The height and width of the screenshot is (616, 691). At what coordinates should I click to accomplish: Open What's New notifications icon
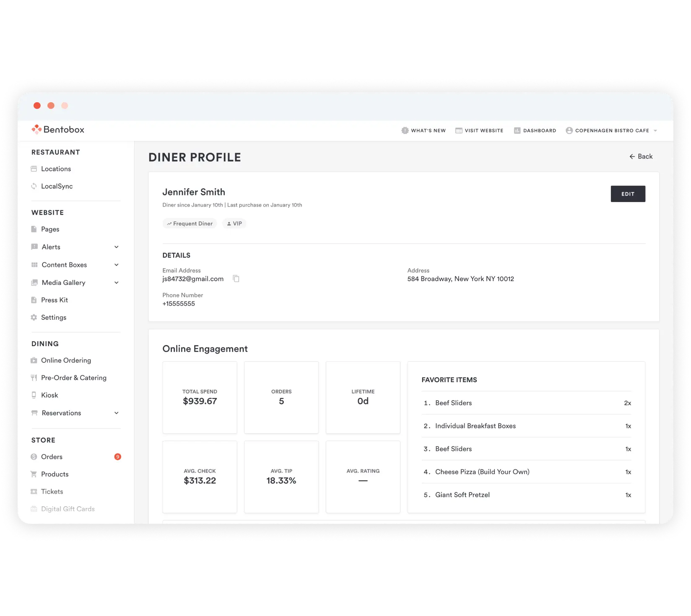405,131
